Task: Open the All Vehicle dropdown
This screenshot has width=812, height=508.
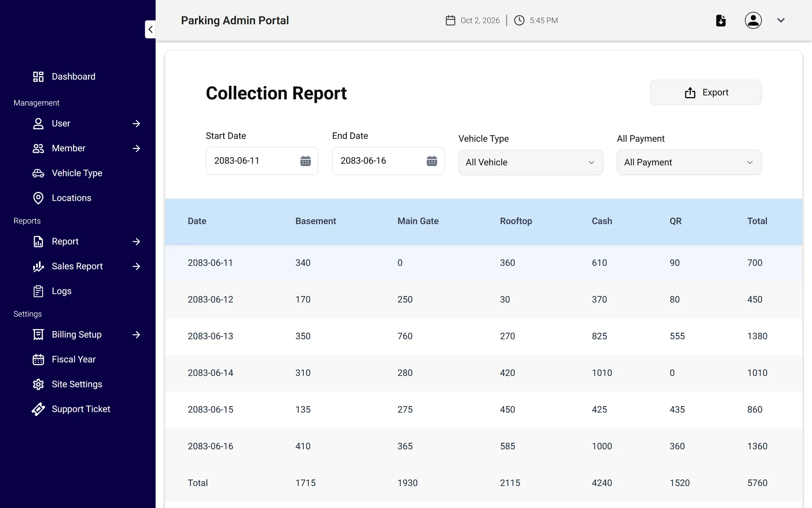Action: [x=531, y=163]
